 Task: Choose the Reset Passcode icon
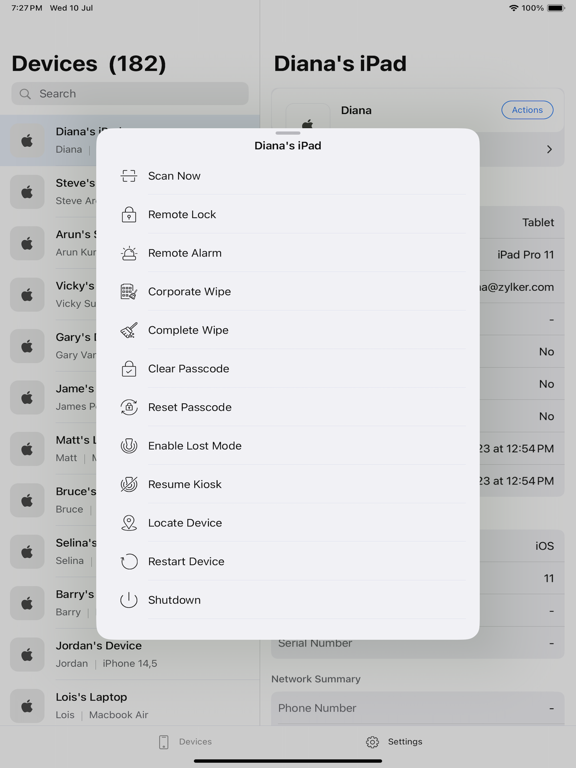pyautogui.click(x=129, y=407)
